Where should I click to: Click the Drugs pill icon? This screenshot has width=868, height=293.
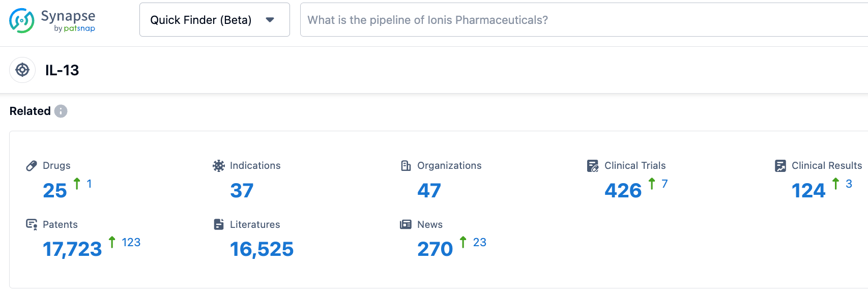tap(32, 166)
